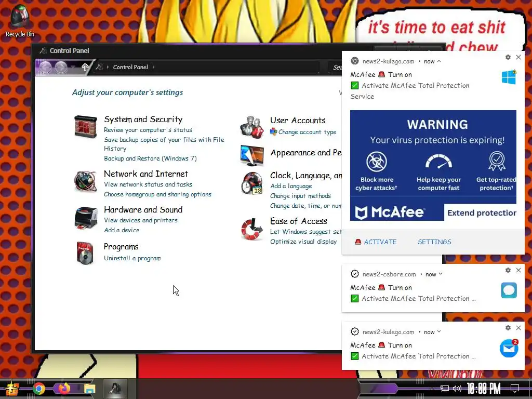The width and height of the screenshot is (532, 399).
Task: Launch Google Chrome from the taskbar
Action: click(x=38, y=389)
